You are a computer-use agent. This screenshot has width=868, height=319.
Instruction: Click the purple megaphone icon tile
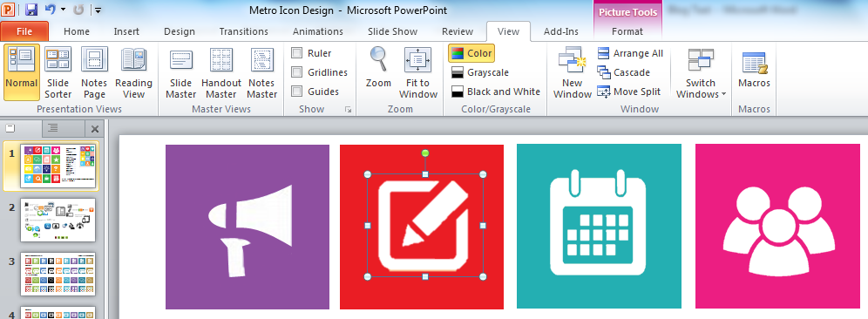pos(248,227)
